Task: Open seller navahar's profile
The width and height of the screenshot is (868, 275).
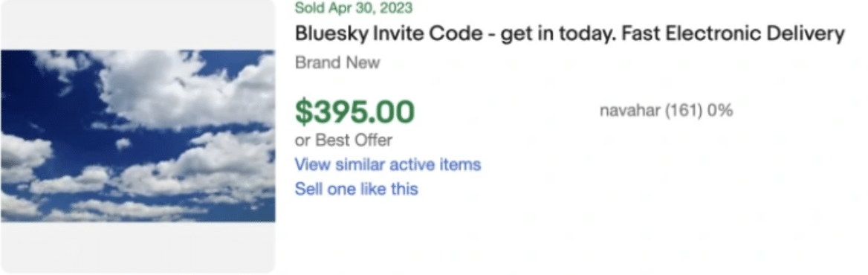Action: click(629, 111)
